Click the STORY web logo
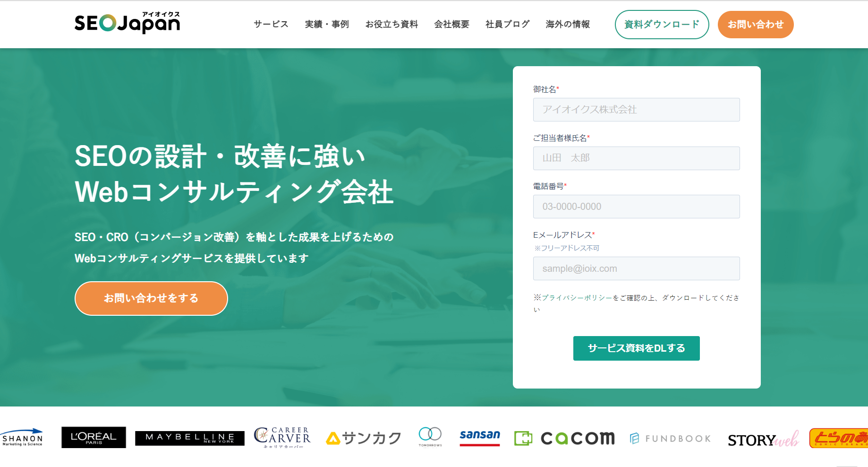This screenshot has height=467, width=868. (763, 439)
